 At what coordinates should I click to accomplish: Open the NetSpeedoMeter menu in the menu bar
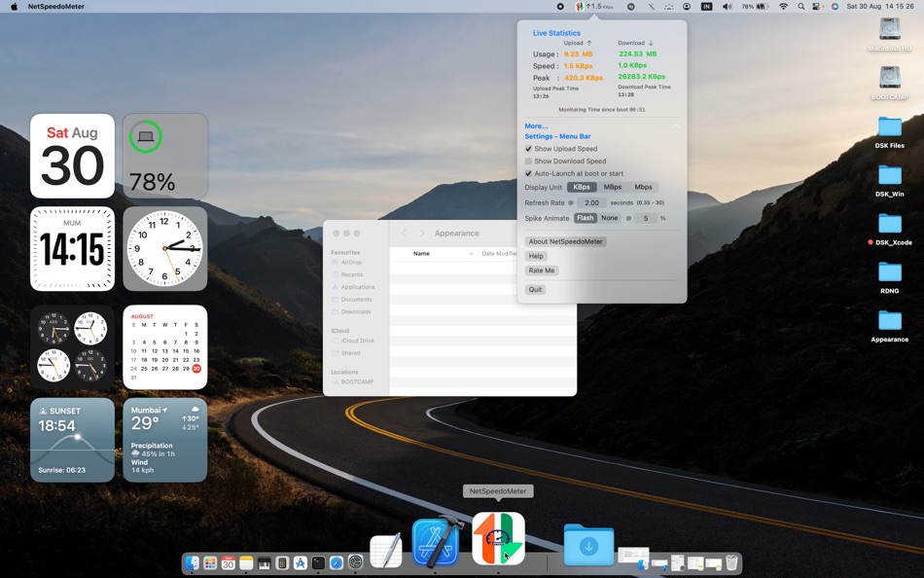pyautogui.click(x=579, y=6)
